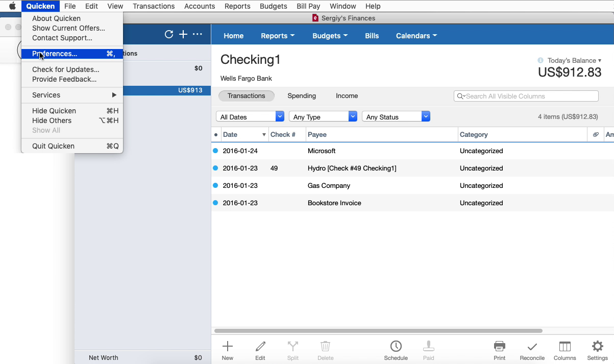Click the info icon beside Today's Balance
The width and height of the screenshot is (614, 364).
[x=541, y=60]
